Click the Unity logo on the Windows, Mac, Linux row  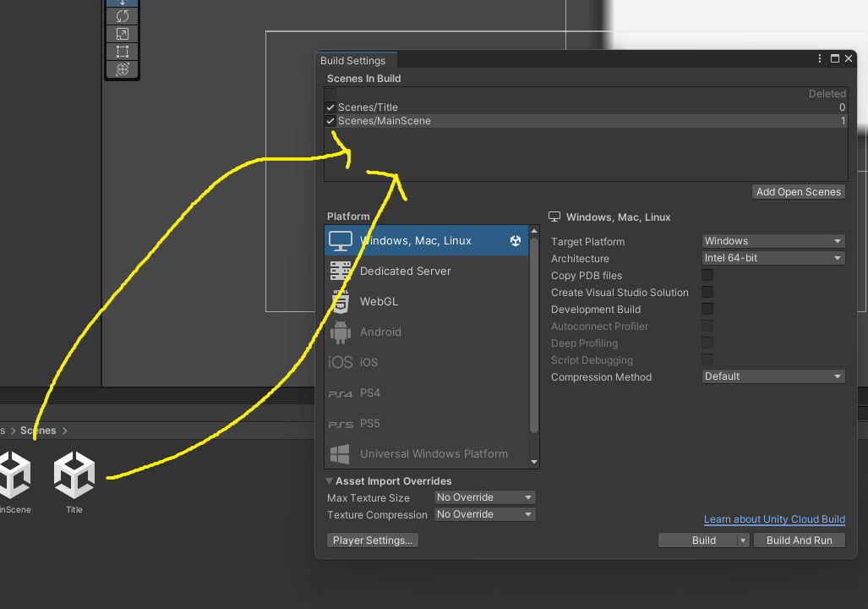click(516, 240)
